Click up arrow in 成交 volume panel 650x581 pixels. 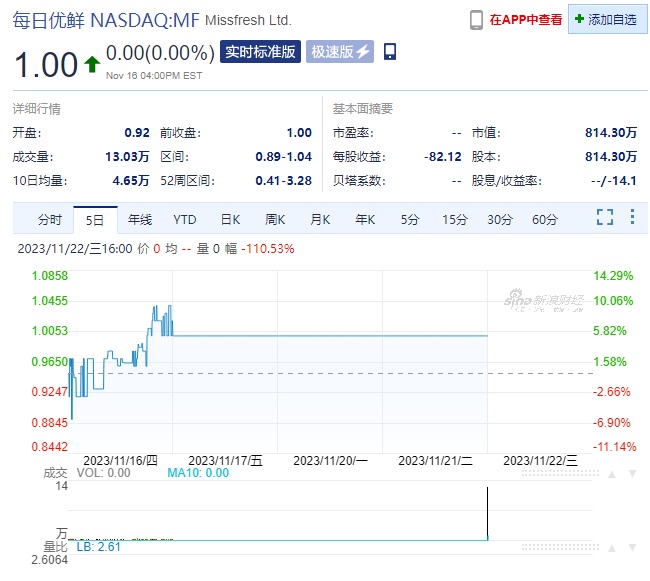[612, 474]
